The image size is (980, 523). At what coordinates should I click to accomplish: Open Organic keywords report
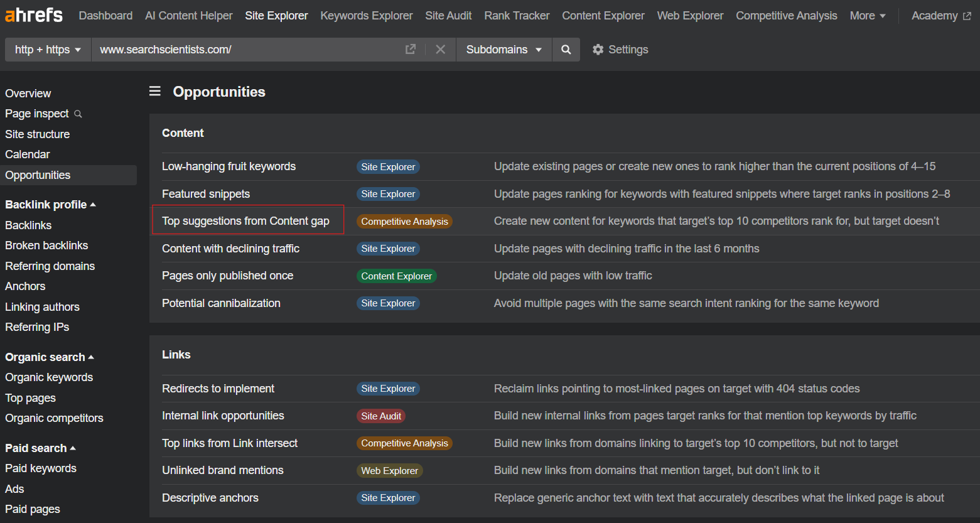(49, 377)
